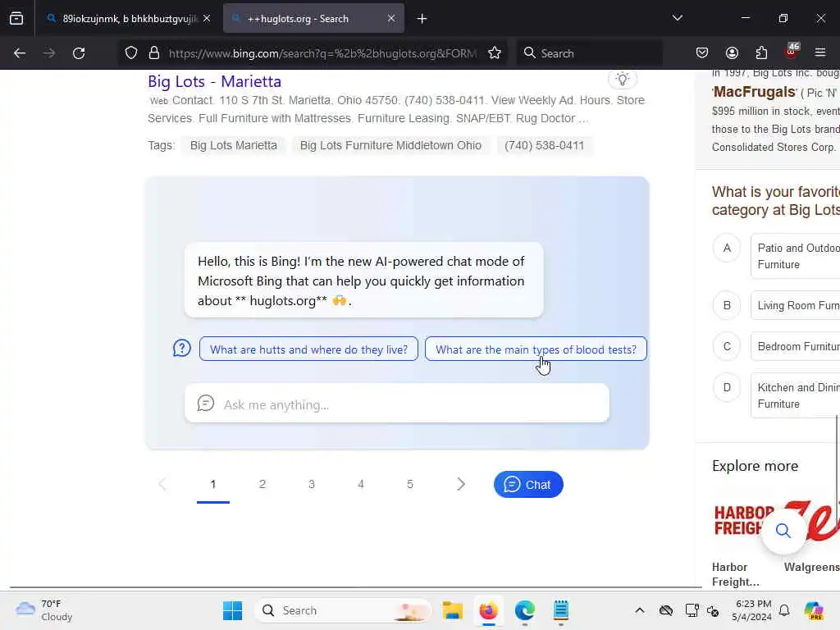Screen dimensions: 840x630
Task: Open the Copilot PRE icon in taskbar
Action: 814,610
